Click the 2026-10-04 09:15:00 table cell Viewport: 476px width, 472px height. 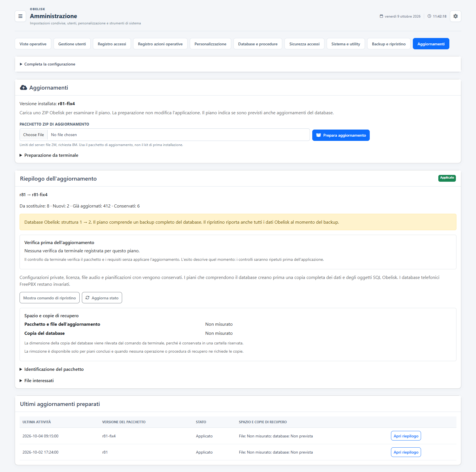41,436
